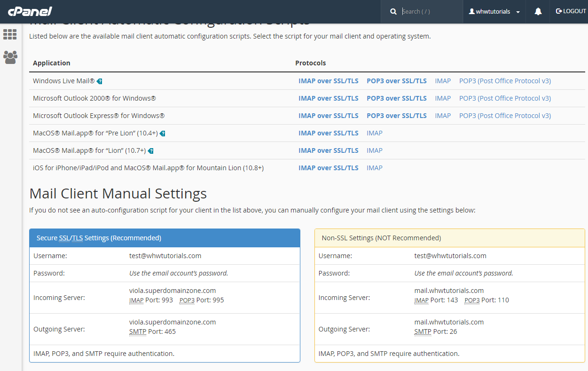Click help icon for MacOS Mail.app Lion
This screenshot has height=371, width=588.
pyautogui.click(x=150, y=150)
